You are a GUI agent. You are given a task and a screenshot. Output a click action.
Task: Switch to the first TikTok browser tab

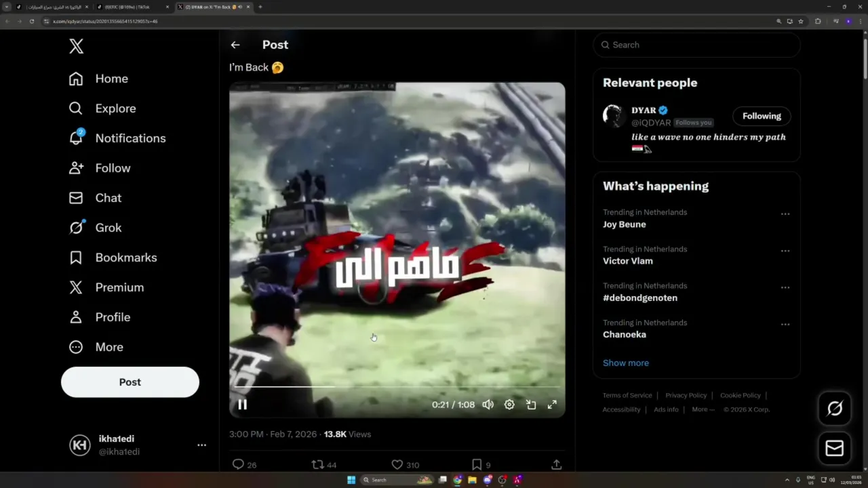[53, 7]
